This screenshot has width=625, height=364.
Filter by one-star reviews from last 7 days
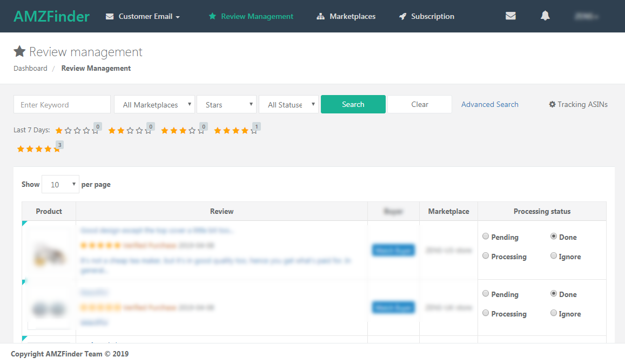tap(77, 131)
